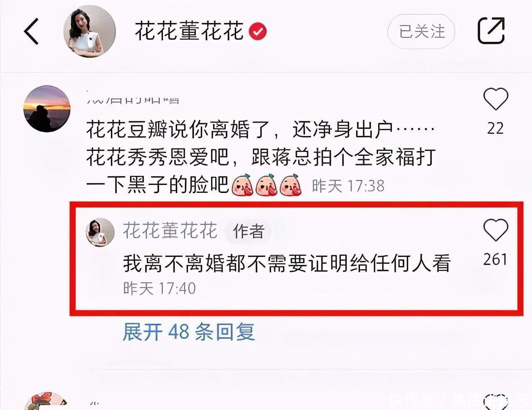Select the reply text 我离不离婚都不需要证明
The height and width of the screenshot is (410, 532).
(287, 264)
